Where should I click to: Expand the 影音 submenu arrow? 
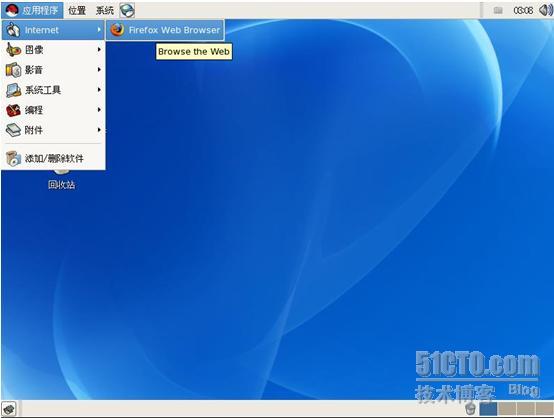[99, 70]
